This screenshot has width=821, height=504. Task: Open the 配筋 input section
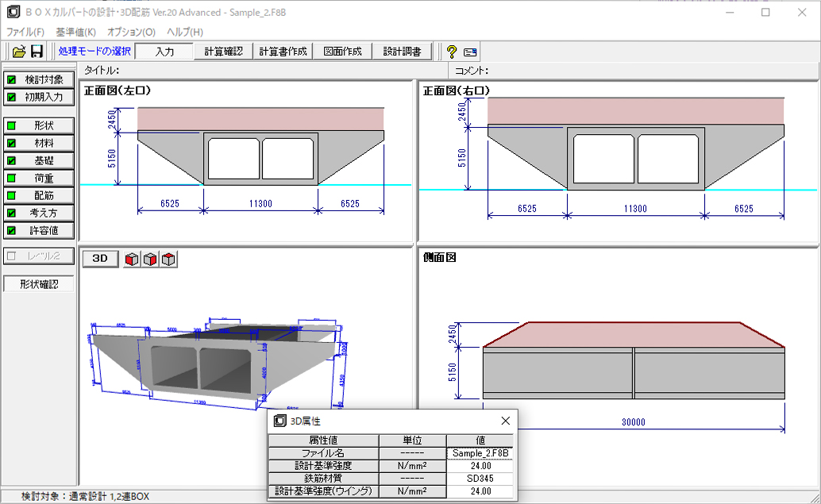pyautogui.click(x=39, y=195)
